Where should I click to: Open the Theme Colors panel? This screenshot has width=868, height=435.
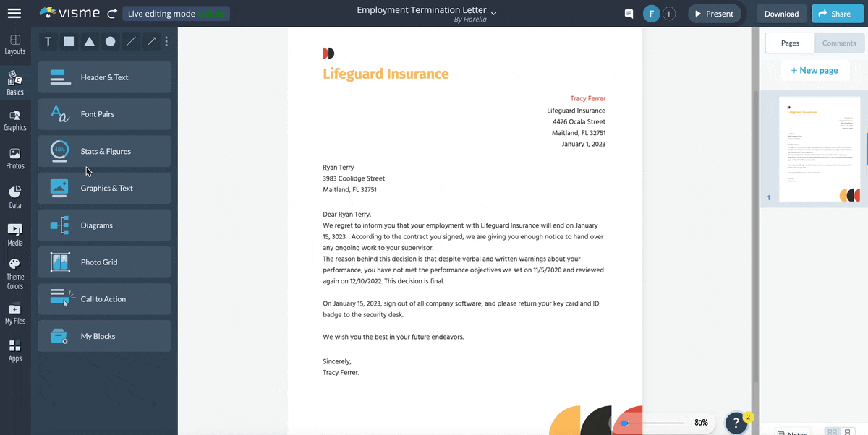[x=15, y=271]
